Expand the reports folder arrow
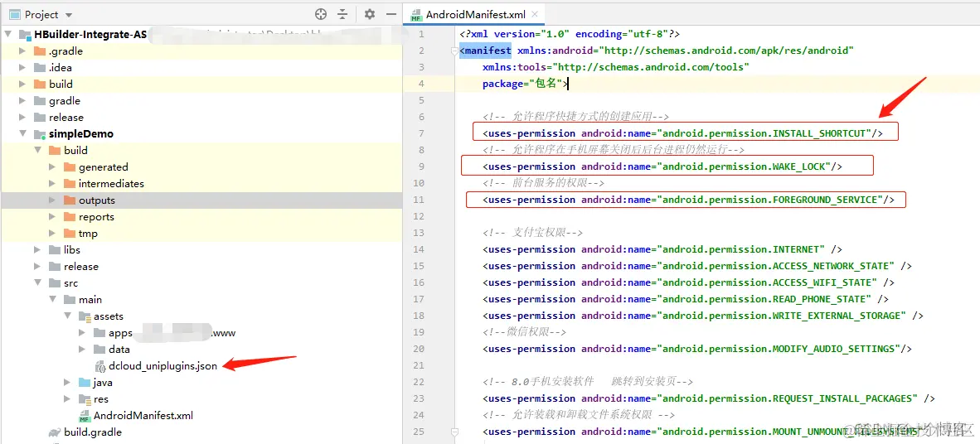 tap(53, 217)
